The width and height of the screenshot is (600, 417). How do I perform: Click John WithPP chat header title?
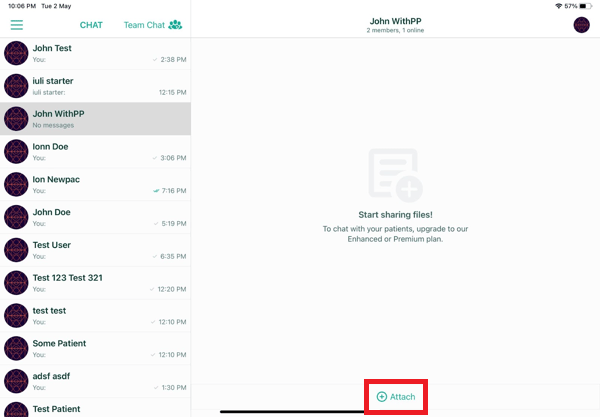coord(395,20)
